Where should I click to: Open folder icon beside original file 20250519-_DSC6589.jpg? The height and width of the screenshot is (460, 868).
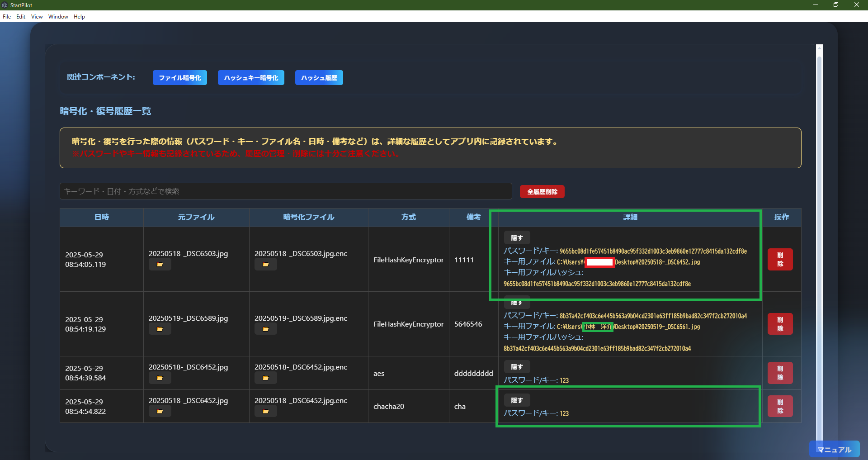[x=160, y=329]
